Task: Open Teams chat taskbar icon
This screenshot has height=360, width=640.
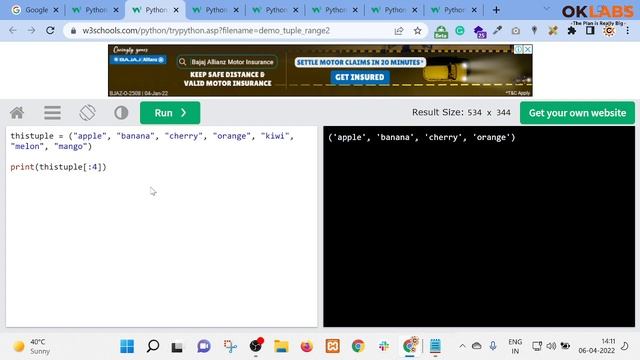Action: point(204,346)
